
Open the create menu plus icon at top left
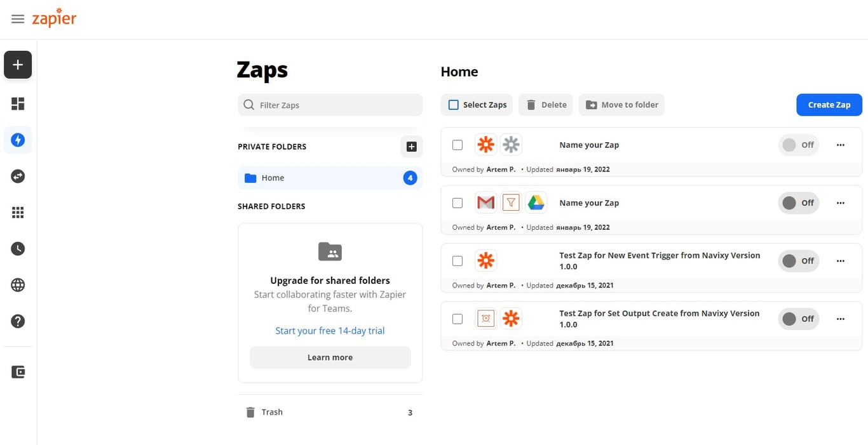[17, 64]
